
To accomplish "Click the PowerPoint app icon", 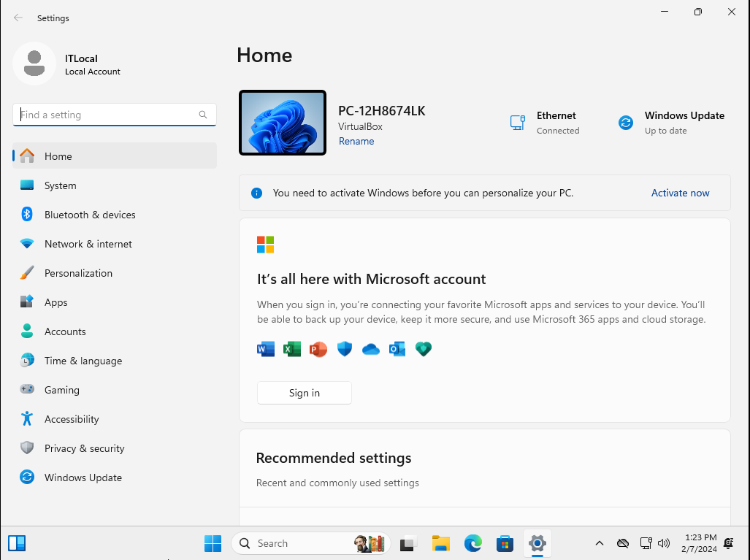I will [318, 349].
